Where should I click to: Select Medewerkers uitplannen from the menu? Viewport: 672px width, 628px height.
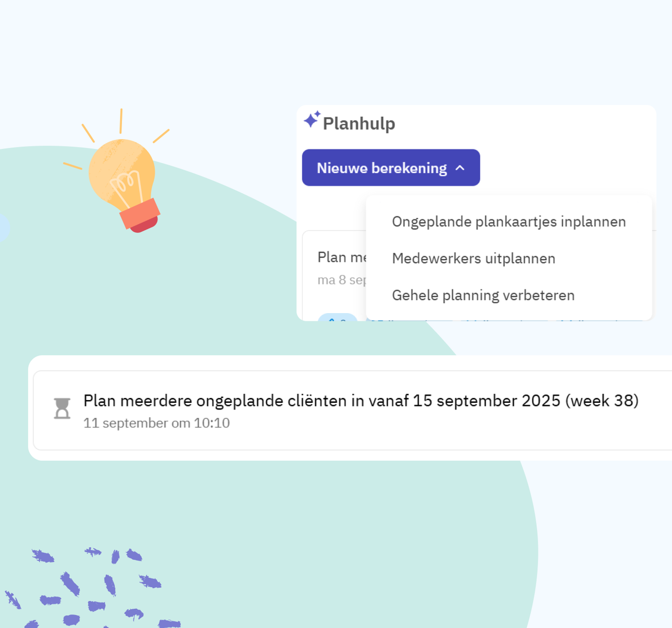[473, 258]
